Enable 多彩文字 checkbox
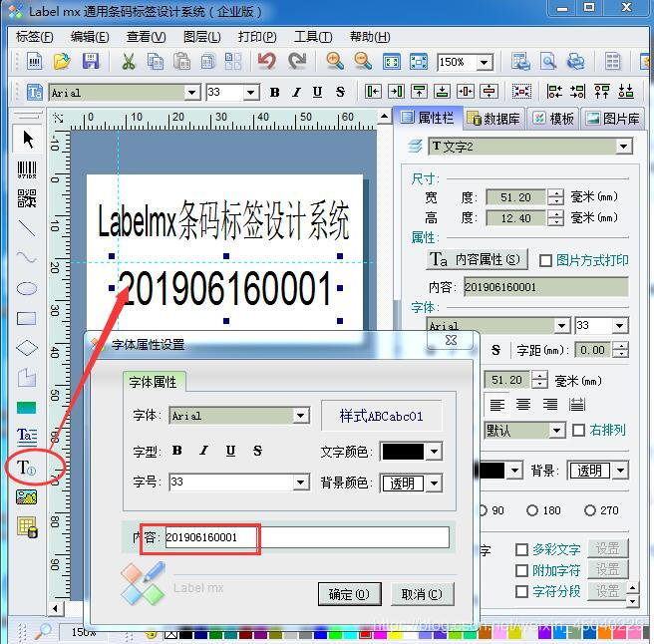The width and height of the screenshot is (654, 644). coord(521,549)
